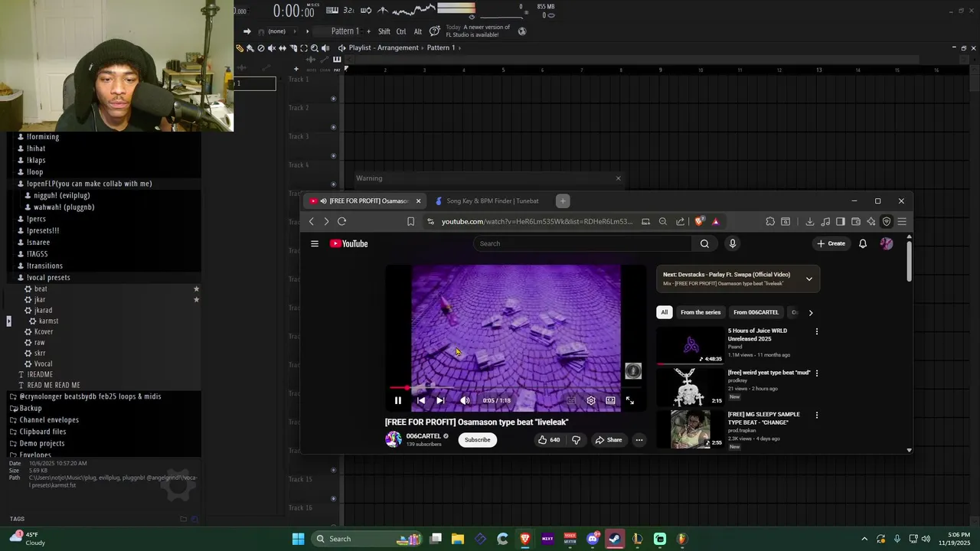
Task: Switch YouTube player to theater mode
Action: (x=610, y=400)
